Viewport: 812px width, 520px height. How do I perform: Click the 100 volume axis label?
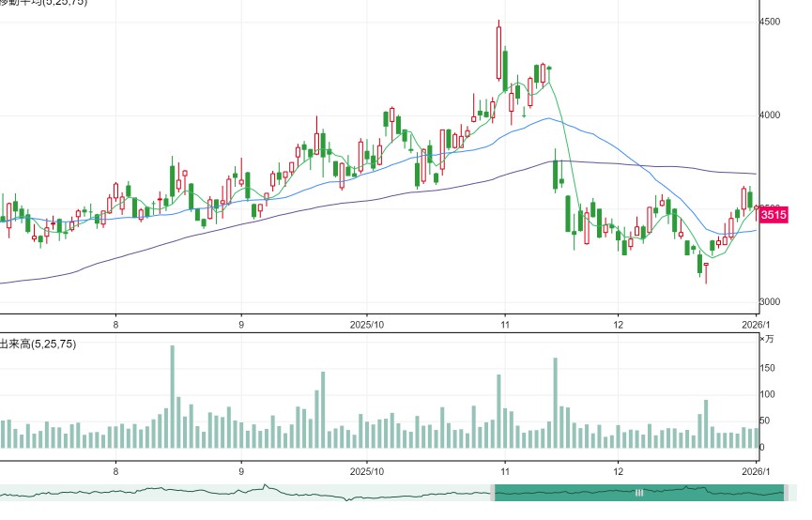[x=768, y=394]
